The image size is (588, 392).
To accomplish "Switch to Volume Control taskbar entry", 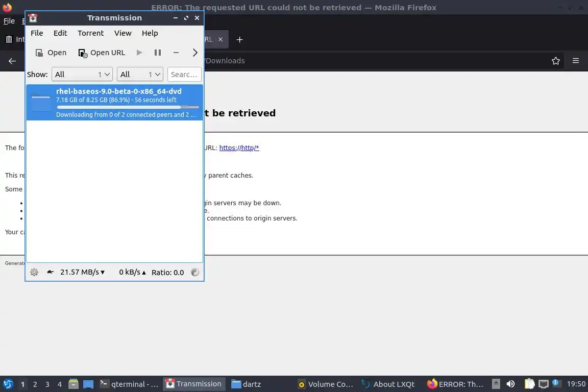I will pos(325,384).
